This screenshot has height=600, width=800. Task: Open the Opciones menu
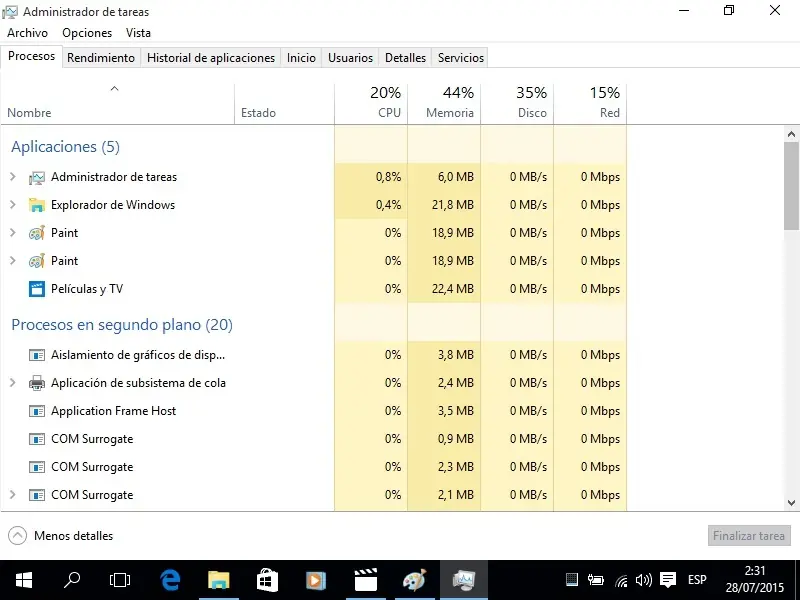(x=87, y=33)
